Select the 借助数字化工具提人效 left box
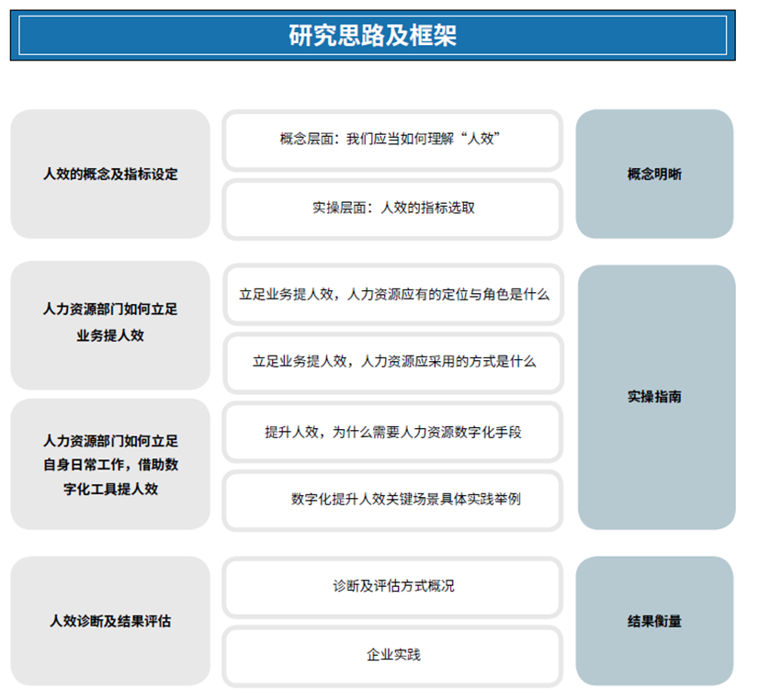 110,464
